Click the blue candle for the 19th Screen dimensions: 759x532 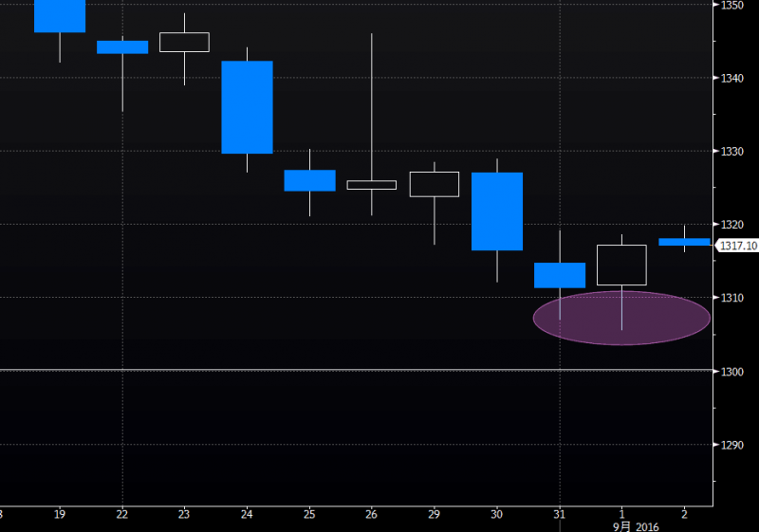click(60, 16)
